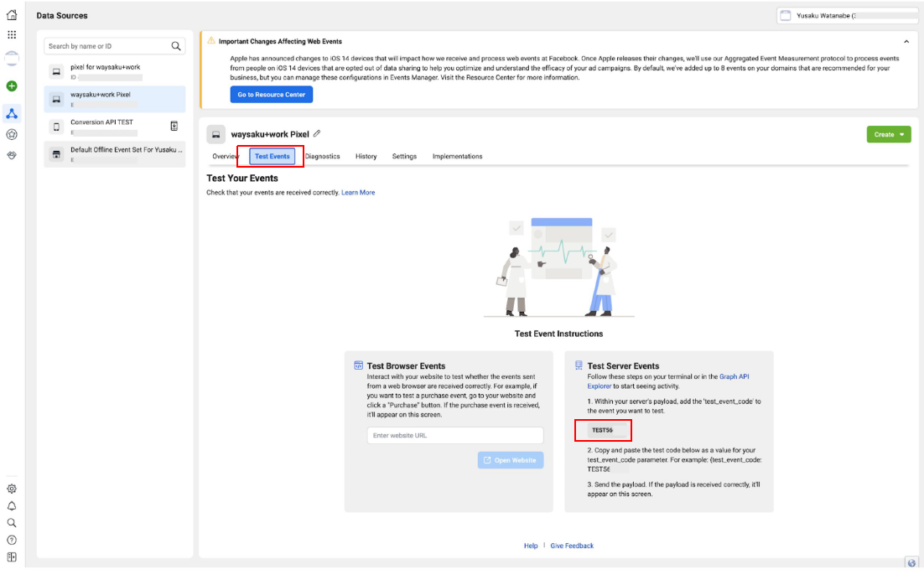Click the help question mark icon

12,540
